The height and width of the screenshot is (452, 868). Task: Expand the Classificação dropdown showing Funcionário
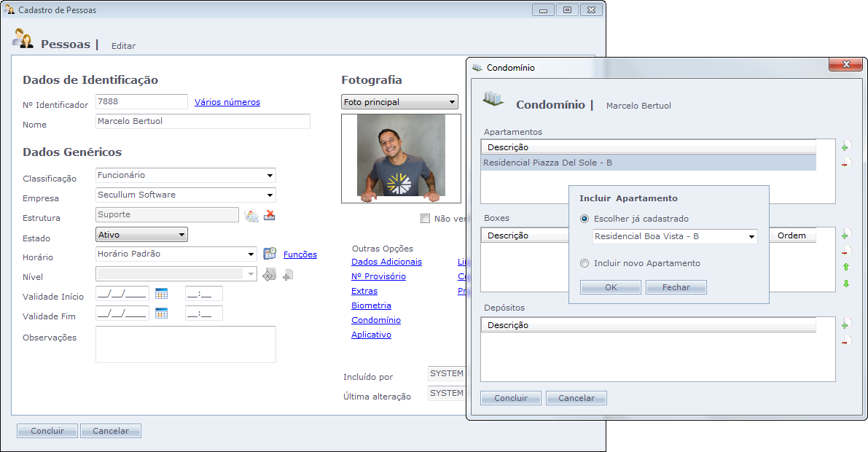(270, 176)
